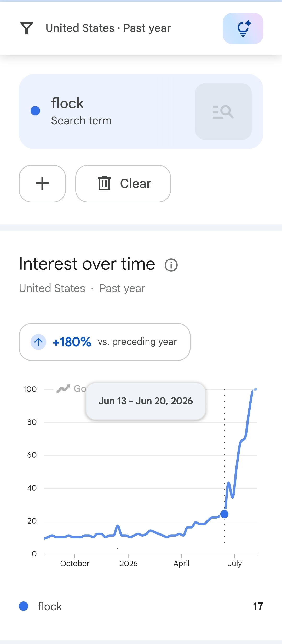Click the trash can icon in Clear
Screen dimensions: 282x644
click(x=104, y=183)
